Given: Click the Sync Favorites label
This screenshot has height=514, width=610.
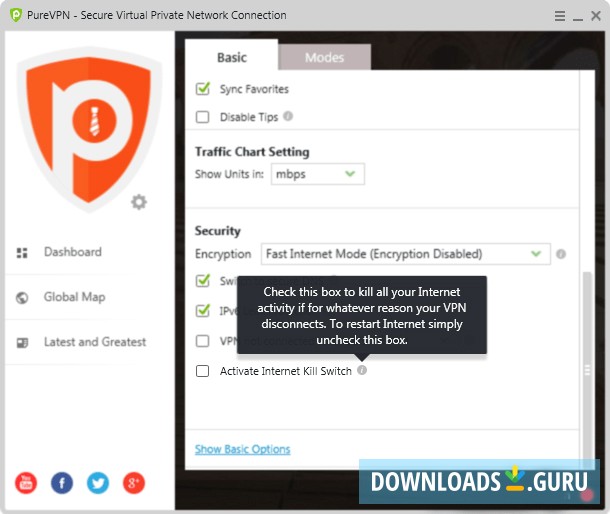Looking at the screenshot, I should click(254, 89).
